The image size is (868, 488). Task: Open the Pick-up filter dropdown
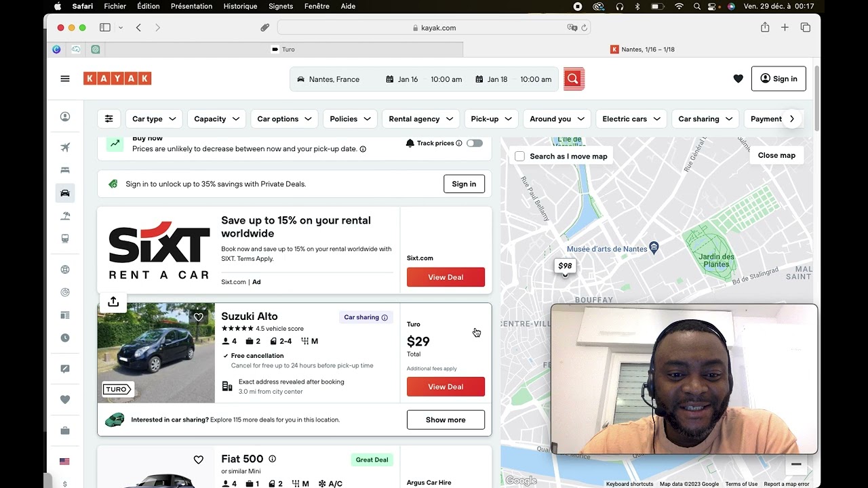pos(492,119)
